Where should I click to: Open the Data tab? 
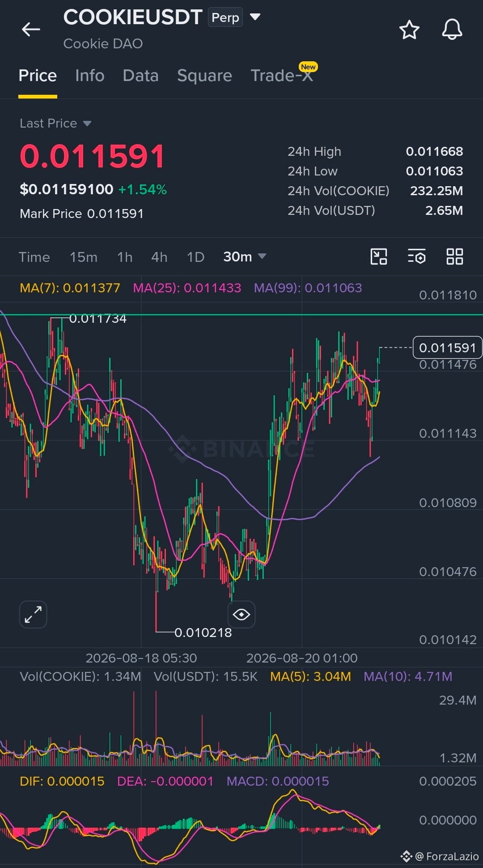pos(140,76)
